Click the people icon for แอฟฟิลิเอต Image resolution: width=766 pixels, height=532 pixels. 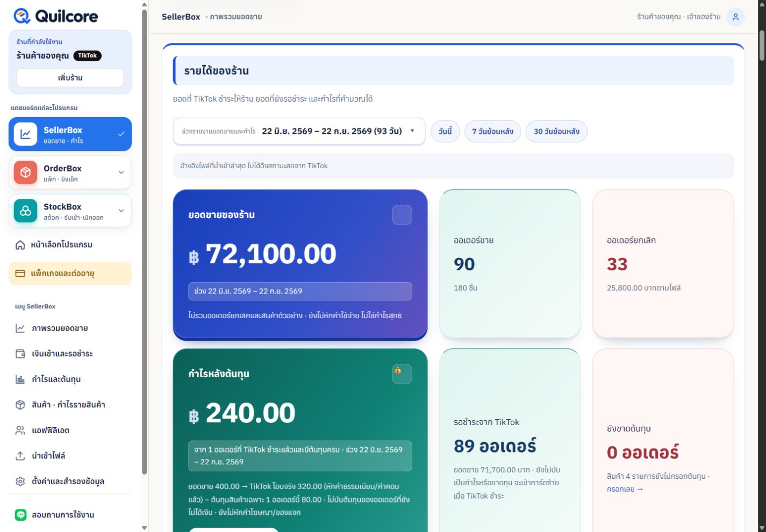pos(20,430)
